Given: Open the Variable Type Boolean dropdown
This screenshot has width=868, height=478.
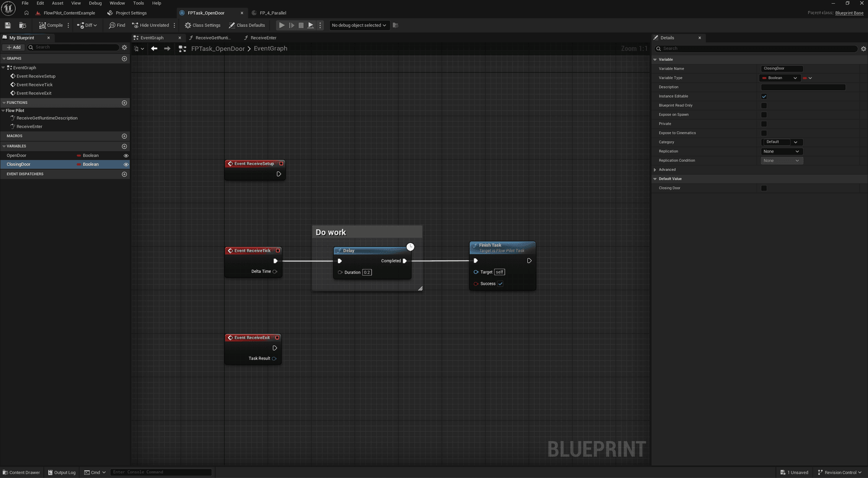Looking at the screenshot, I should (x=780, y=78).
